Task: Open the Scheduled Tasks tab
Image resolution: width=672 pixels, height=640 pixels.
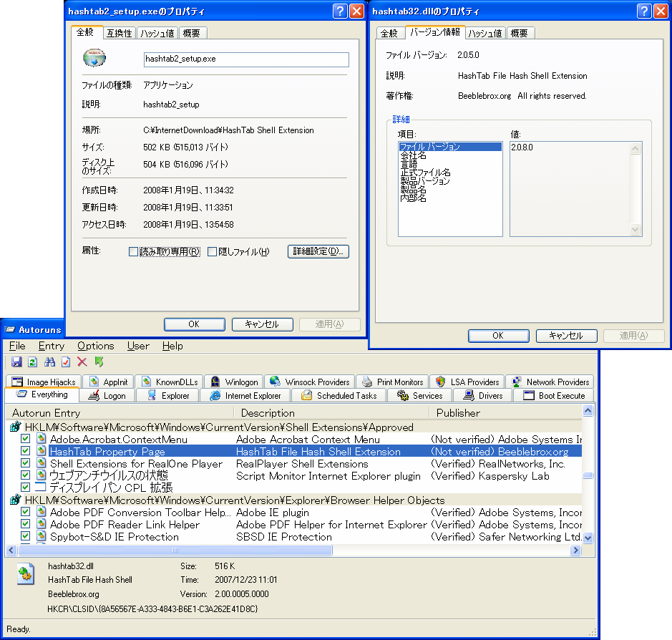Action: pos(339,396)
